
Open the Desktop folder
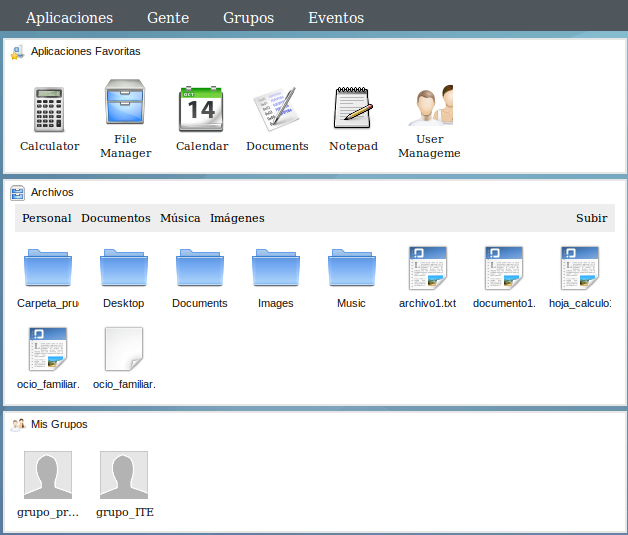(124, 268)
